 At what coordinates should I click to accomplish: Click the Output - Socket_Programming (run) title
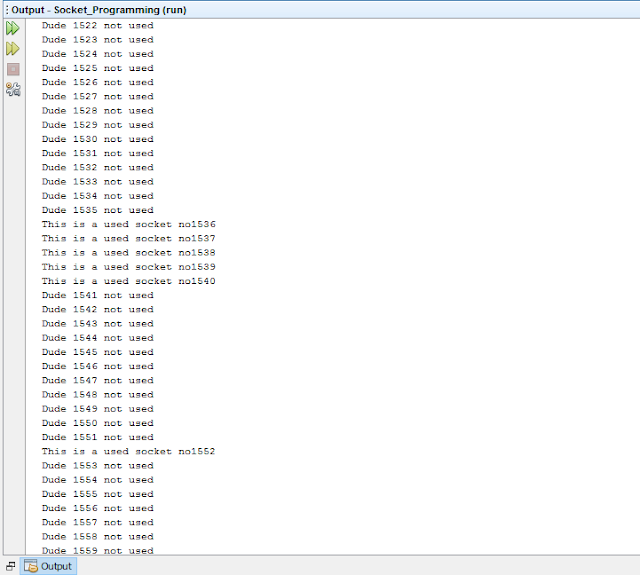[x=99, y=10]
